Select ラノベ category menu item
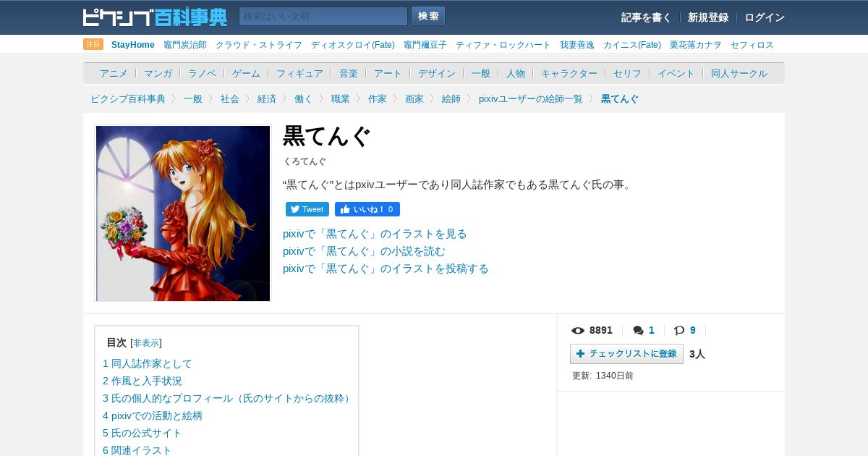This screenshot has width=868, height=456. click(202, 73)
